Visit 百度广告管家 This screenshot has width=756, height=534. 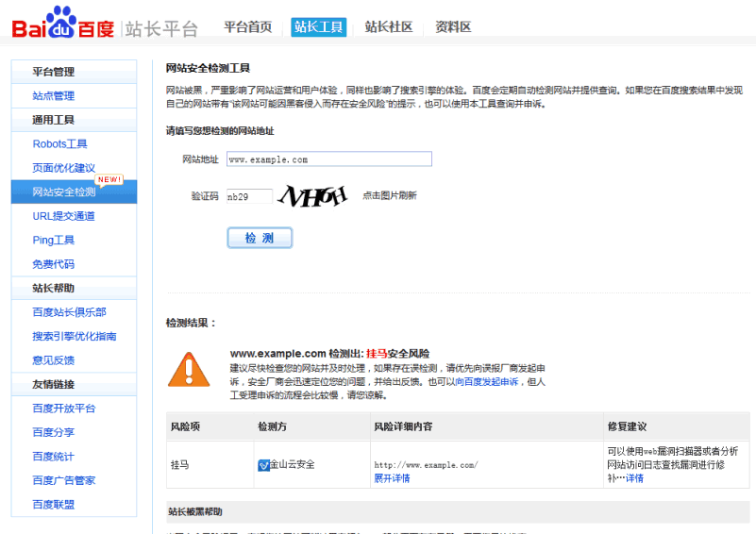click(64, 480)
